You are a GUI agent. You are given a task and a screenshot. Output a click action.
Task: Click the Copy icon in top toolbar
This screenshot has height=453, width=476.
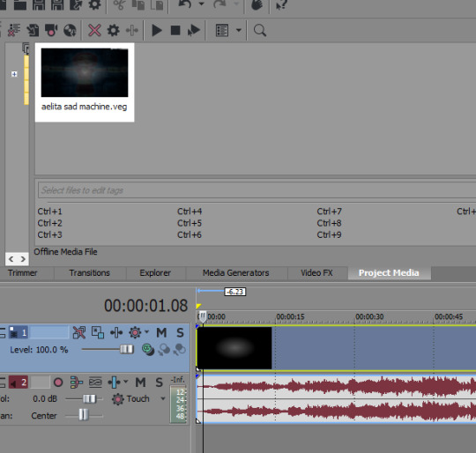point(138,4)
